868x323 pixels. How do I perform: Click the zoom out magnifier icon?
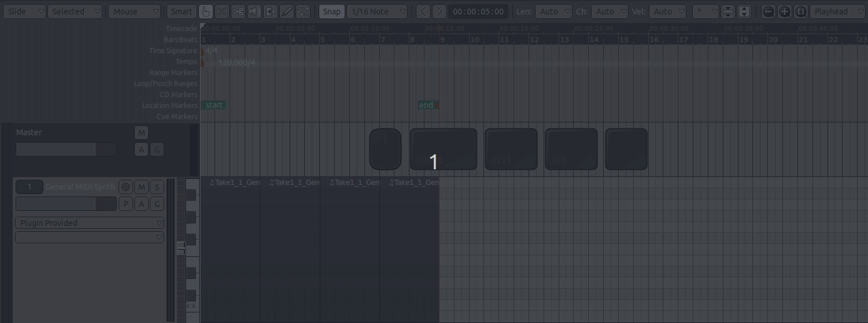pyautogui.click(x=768, y=12)
